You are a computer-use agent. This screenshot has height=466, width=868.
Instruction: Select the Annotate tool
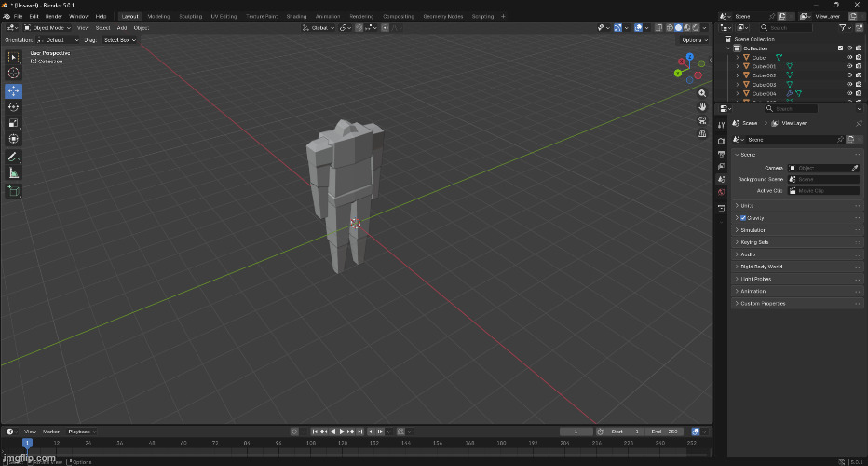click(13, 157)
